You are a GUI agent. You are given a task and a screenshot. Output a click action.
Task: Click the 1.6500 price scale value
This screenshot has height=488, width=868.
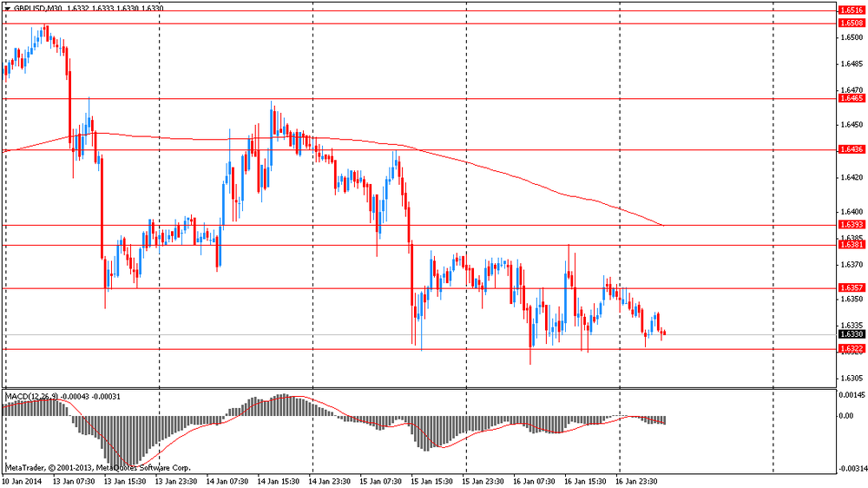852,37
